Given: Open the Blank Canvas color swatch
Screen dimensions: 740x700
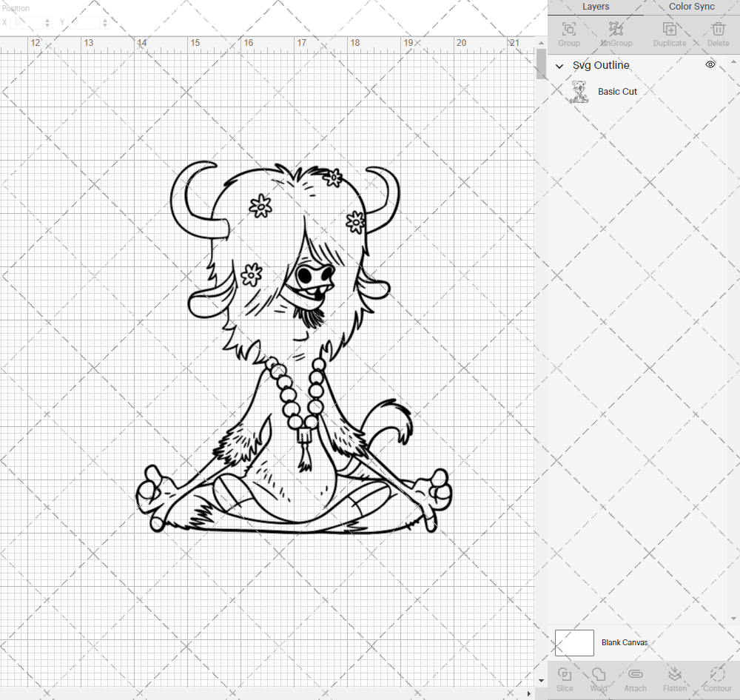Looking at the screenshot, I should point(574,642).
